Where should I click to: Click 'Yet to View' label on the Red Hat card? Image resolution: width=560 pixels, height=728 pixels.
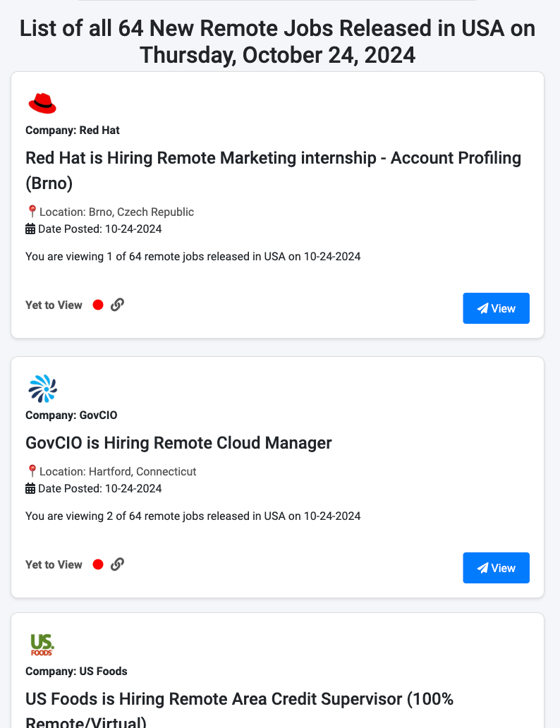pos(54,304)
